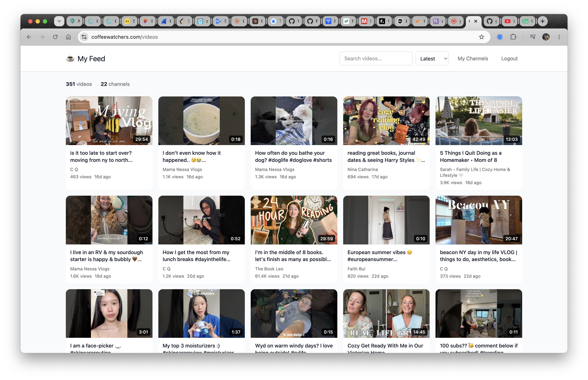Open the tab search chevron dropdown

(59, 21)
